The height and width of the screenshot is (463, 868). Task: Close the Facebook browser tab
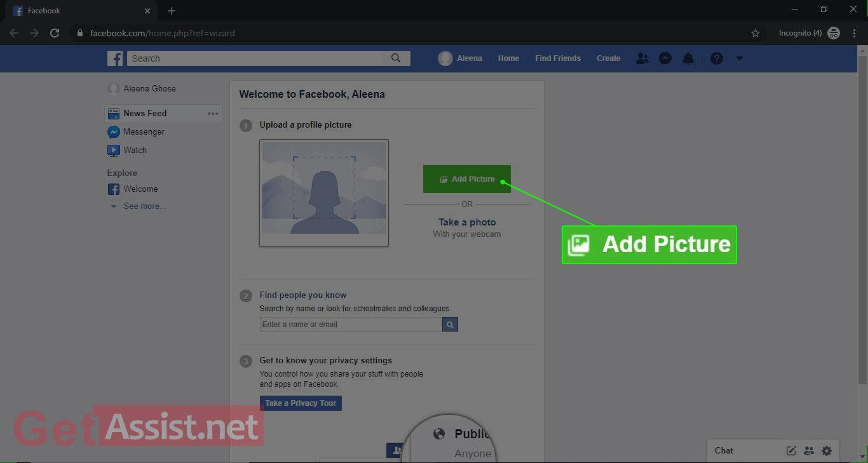click(x=147, y=11)
